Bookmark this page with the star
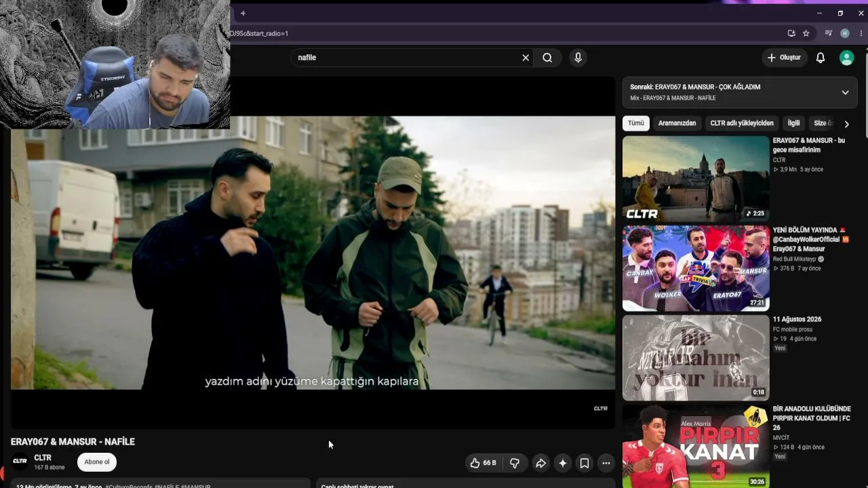 click(806, 33)
